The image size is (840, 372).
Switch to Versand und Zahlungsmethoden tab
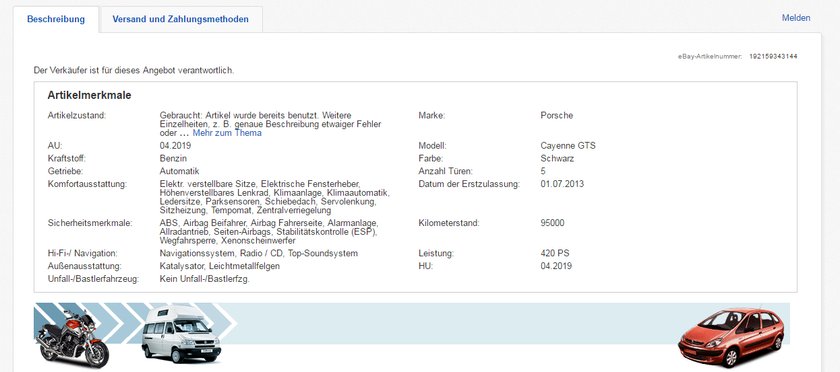tap(181, 19)
